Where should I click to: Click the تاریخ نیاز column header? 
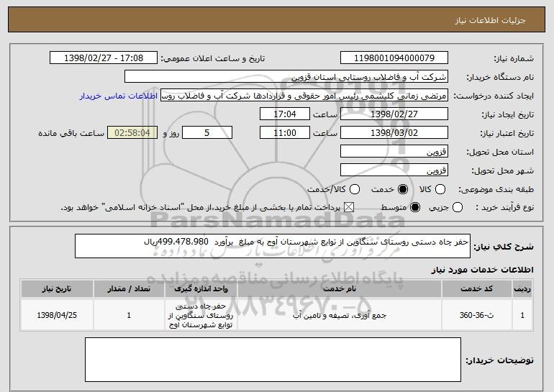tap(57, 289)
